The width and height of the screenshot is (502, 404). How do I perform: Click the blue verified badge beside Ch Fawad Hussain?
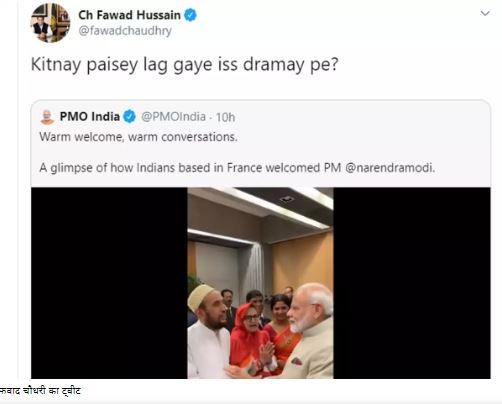[x=190, y=15]
